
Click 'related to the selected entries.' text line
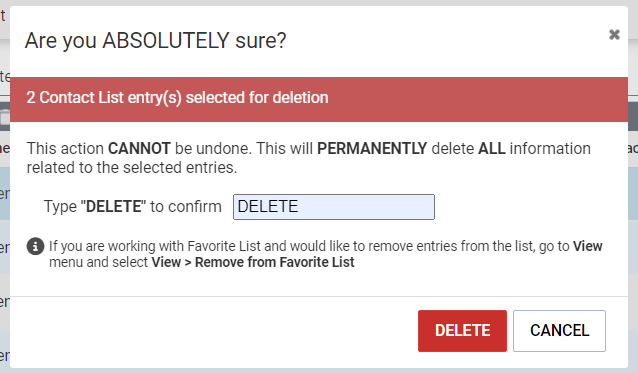(x=132, y=168)
